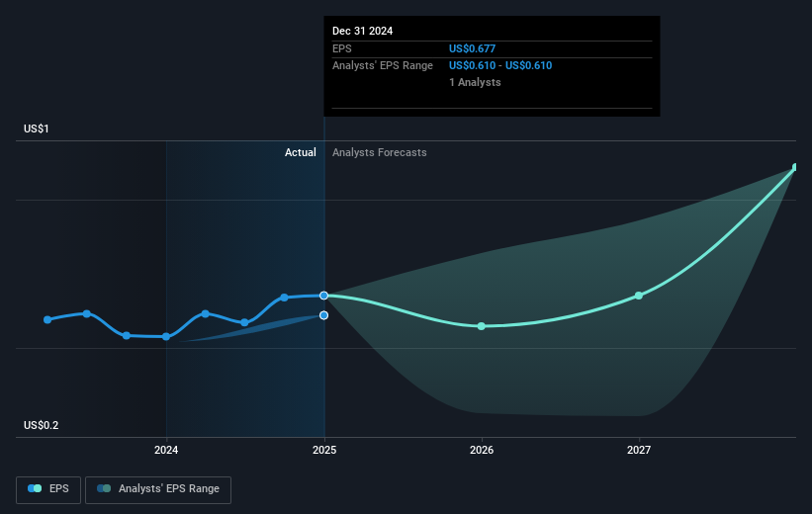The image size is (812, 514).
Task: Click the 2026 x-axis label
Action: pyautogui.click(x=482, y=450)
